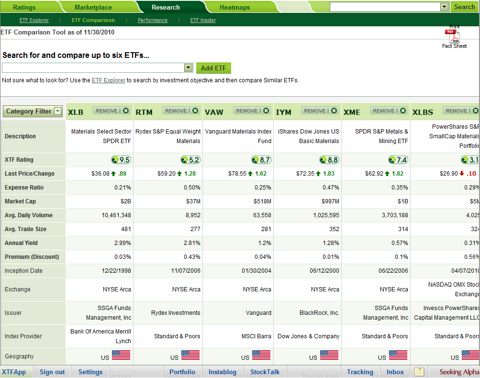Click the red down arrow for XLBS price

[462, 174]
